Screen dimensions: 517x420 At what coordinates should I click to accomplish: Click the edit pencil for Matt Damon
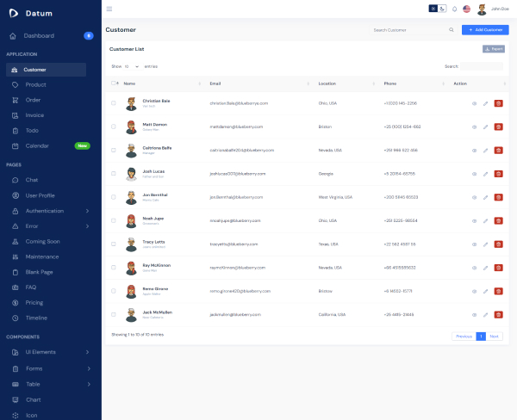486,127
